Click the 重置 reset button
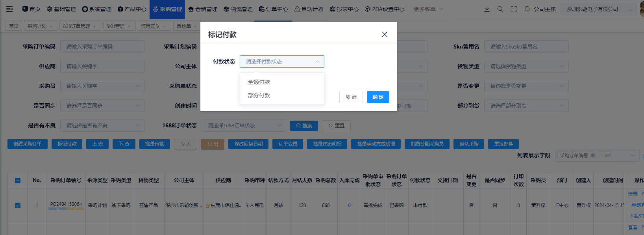 (x=337, y=126)
